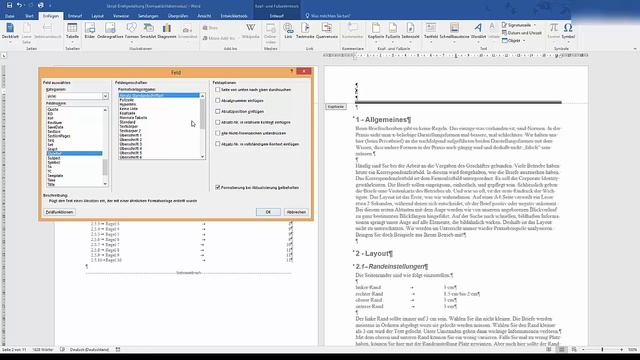Open the Signaturzeile dropdown arrow
This screenshot has height=360, width=640.
(535, 25)
